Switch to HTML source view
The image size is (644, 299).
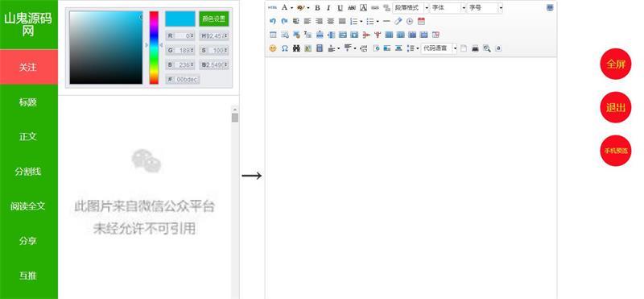(272, 8)
